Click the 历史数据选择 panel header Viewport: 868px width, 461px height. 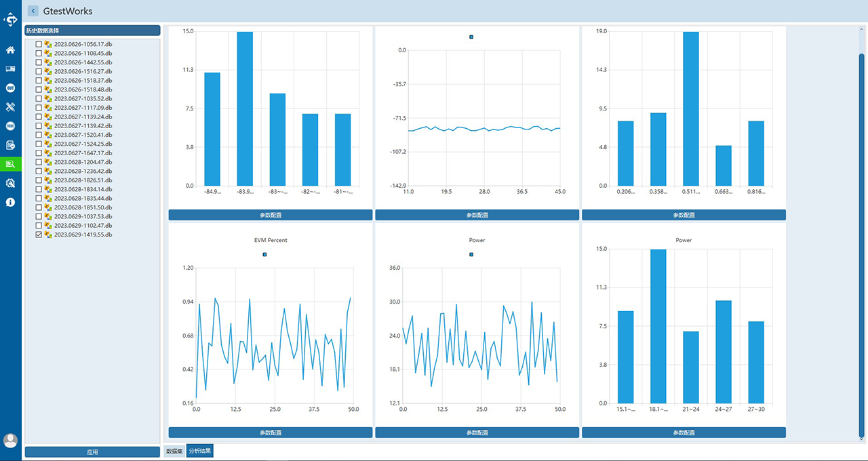click(92, 31)
